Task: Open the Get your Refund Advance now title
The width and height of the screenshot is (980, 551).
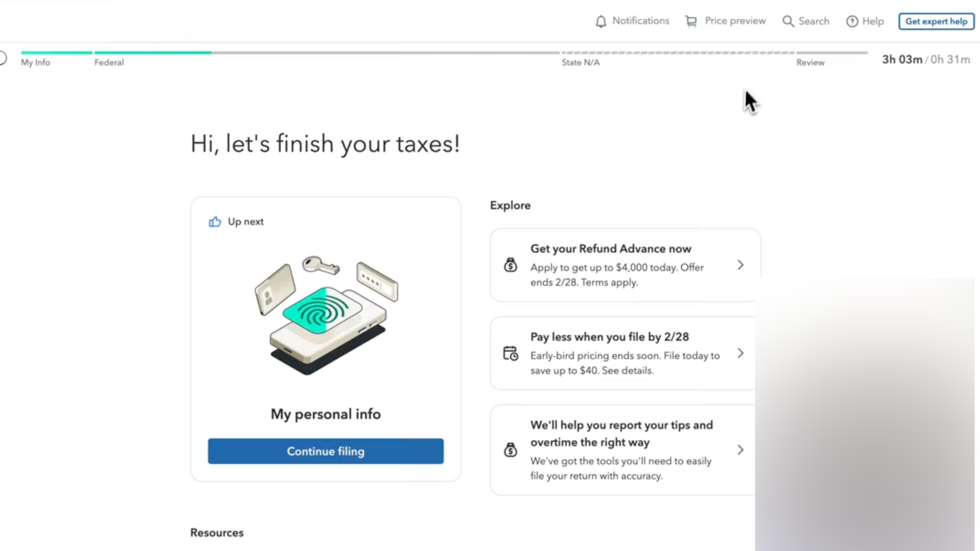Action: [x=610, y=248]
